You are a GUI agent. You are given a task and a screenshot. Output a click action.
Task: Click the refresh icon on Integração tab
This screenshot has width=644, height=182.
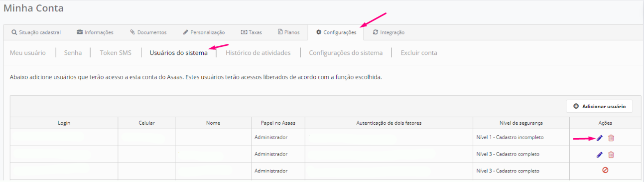coord(376,32)
